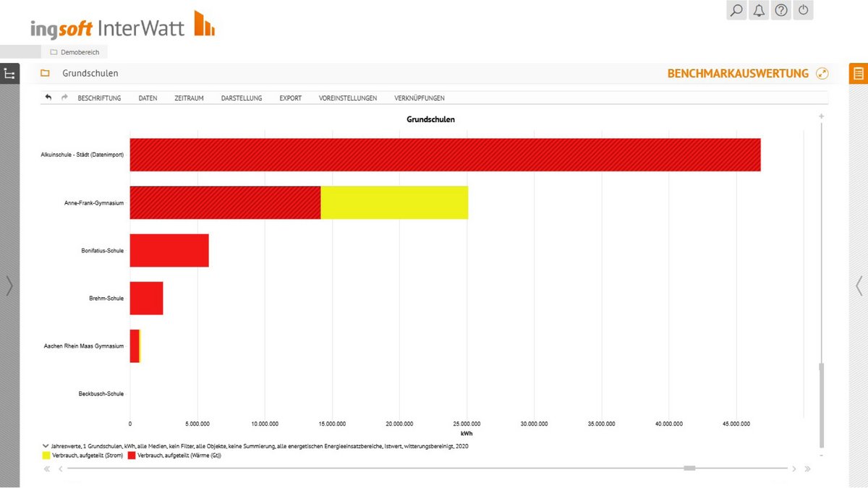Open the tree structure sidebar icon
This screenshot has height=488, width=868.
click(x=9, y=74)
